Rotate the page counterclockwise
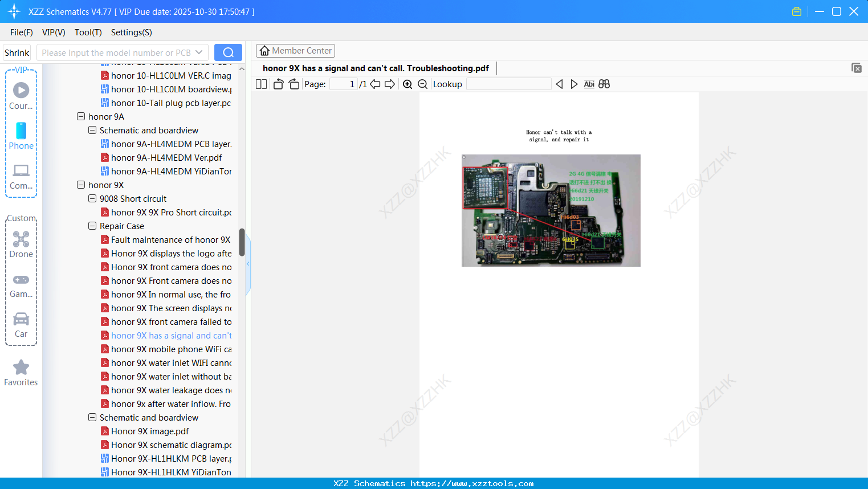868x489 pixels. click(x=278, y=84)
